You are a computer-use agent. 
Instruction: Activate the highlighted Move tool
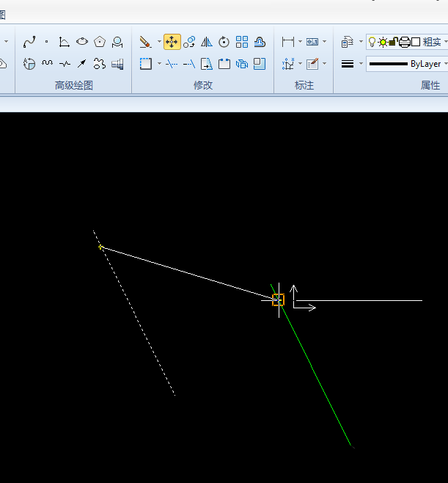(172, 42)
